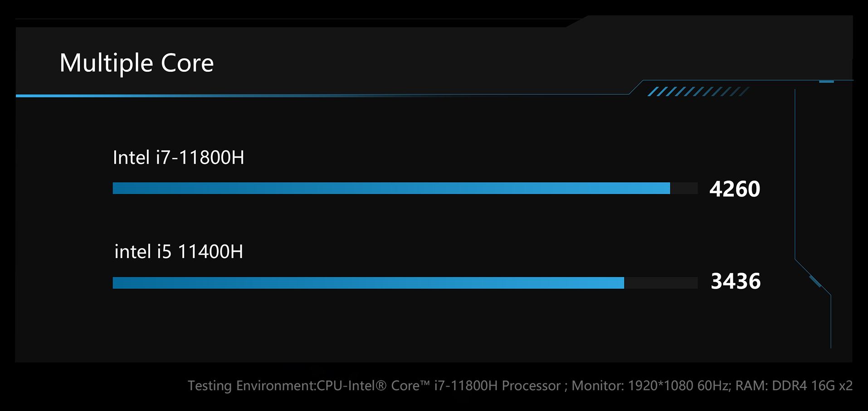Click the dark unfilled end of i5 bar
Viewport: 868px width, 411px height.
(x=661, y=283)
